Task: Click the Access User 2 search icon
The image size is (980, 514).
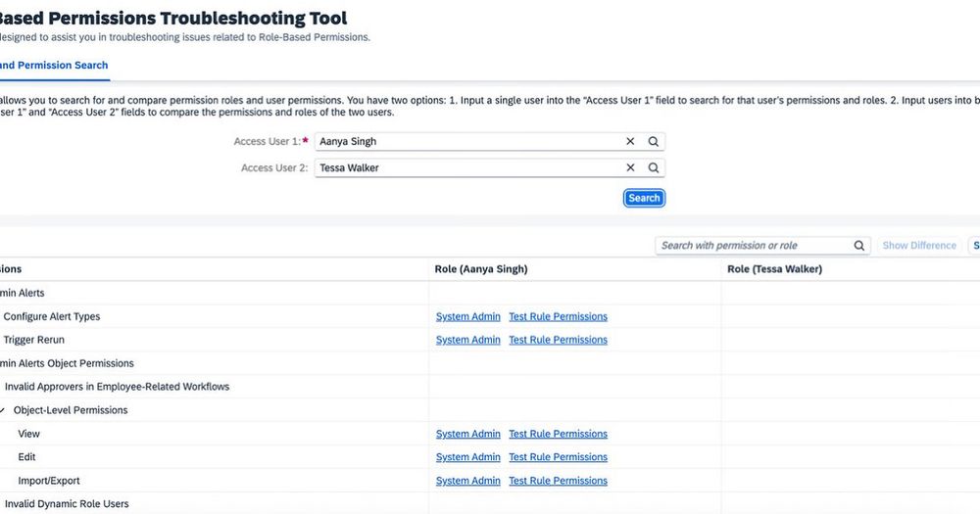Action: pos(654,168)
